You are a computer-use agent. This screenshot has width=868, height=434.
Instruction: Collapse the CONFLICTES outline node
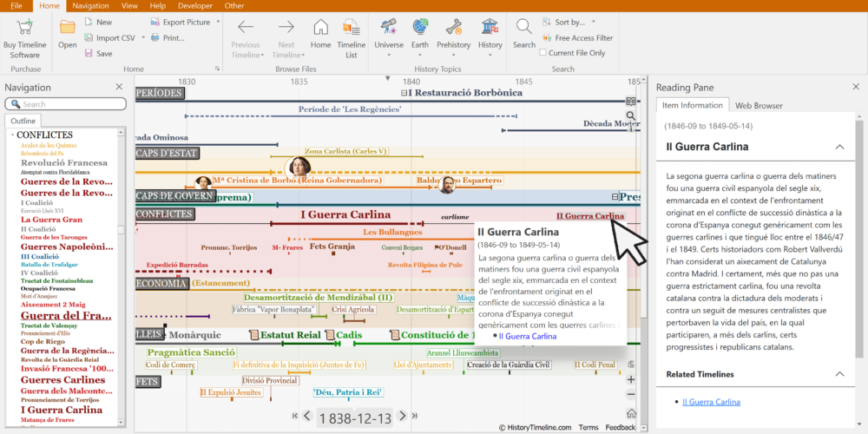[12, 135]
